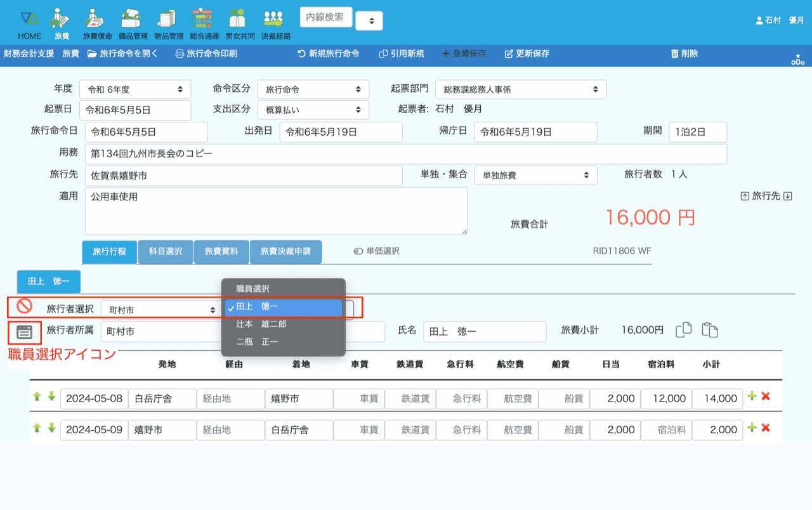The height and width of the screenshot is (510, 812).
Task: Click the paste clipboard icon next to 旅費小計
Action: pos(710,330)
